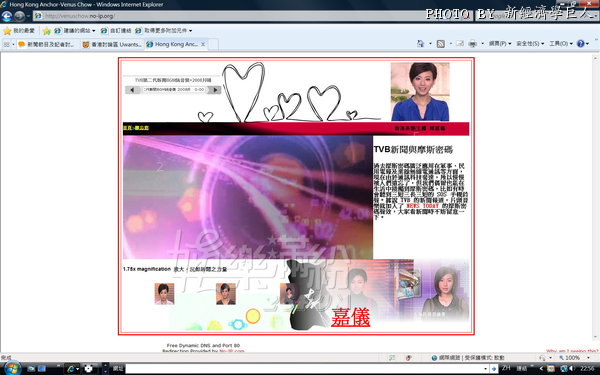Open the custom links (自訂連結) favorite
Screen dimensions: 600x375
[x=116, y=31]
